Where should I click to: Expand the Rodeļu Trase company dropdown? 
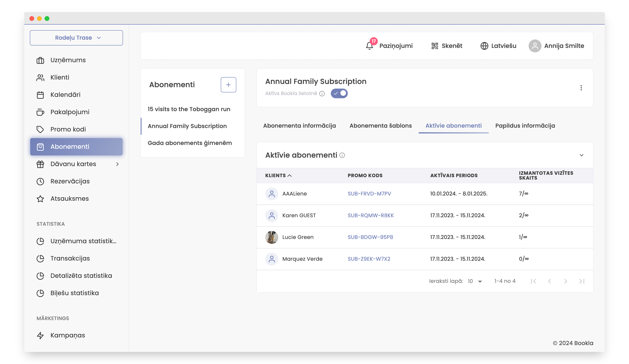tap(76, 38)
